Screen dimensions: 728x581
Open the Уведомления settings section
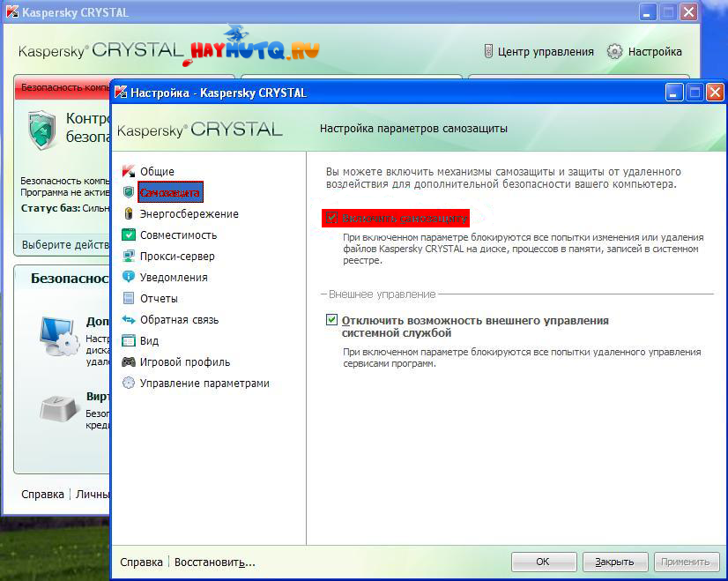[x=174, y=277]
